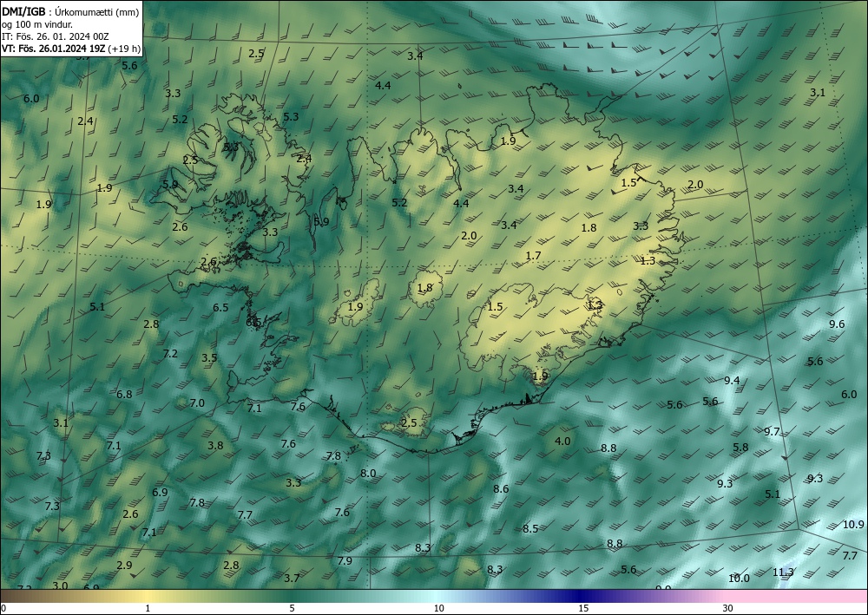868x615 pixels.
Task: Click the colour scale label '15'
Action: point(583,609)
